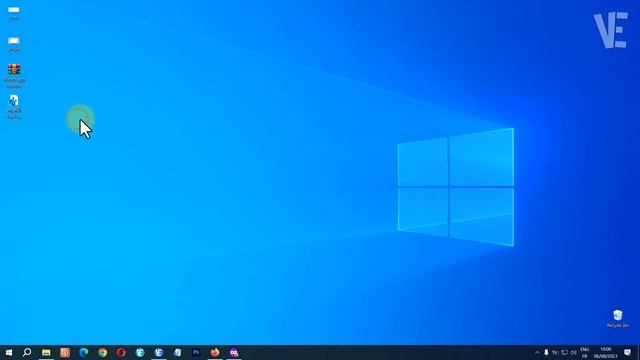Open the network status tray icon
This screenshot has width=640, height=360.
point(556,353)
